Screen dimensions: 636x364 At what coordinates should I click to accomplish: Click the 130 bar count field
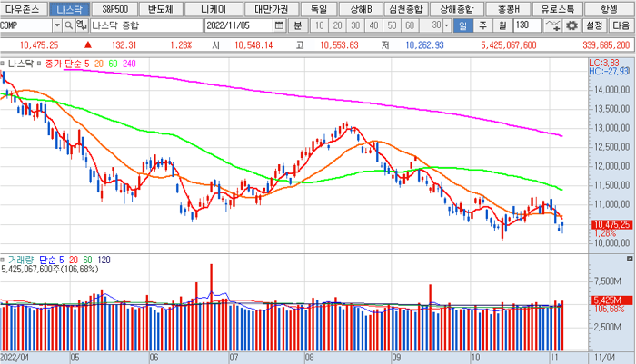[527, 25]
